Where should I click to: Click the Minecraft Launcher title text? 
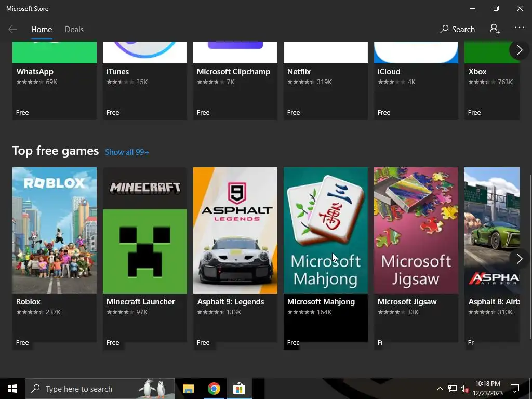click(x=140, y=302)
